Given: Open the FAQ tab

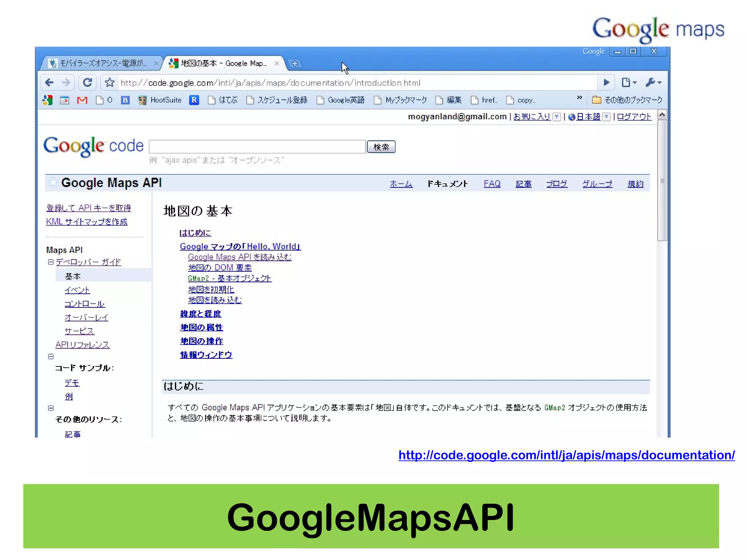Looking at the screenshot, I should (x=492, y=184).
